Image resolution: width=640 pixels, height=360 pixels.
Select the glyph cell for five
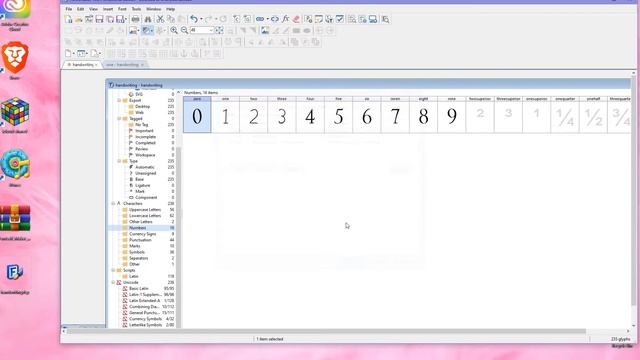338,115
